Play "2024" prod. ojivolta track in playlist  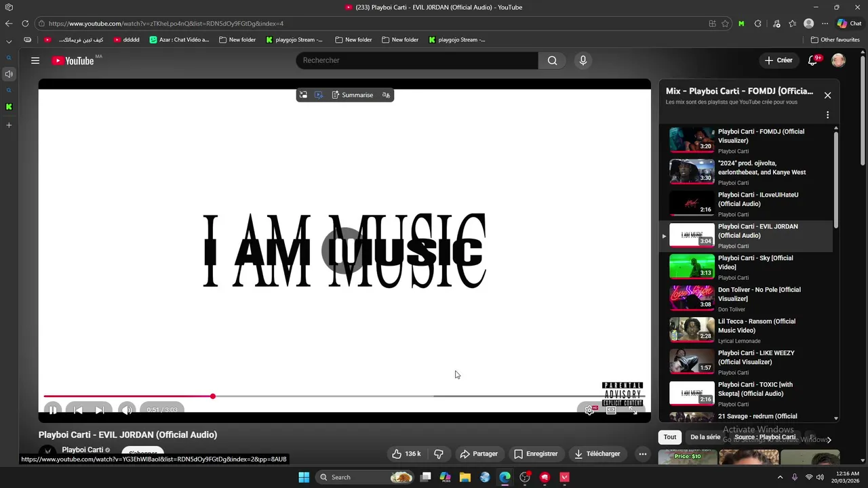click(x=745, y=173)
